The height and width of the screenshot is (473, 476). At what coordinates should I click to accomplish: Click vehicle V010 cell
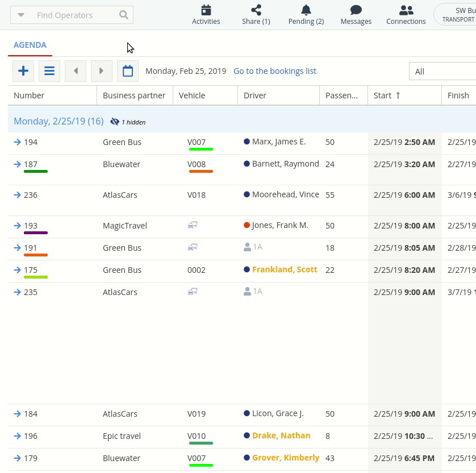point(197,435)
